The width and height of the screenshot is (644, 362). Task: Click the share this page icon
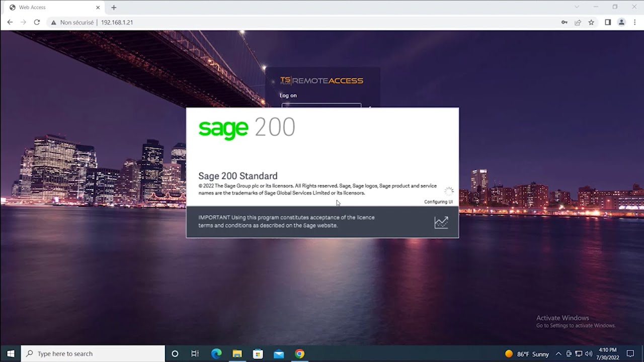click(x=578, y=22)
